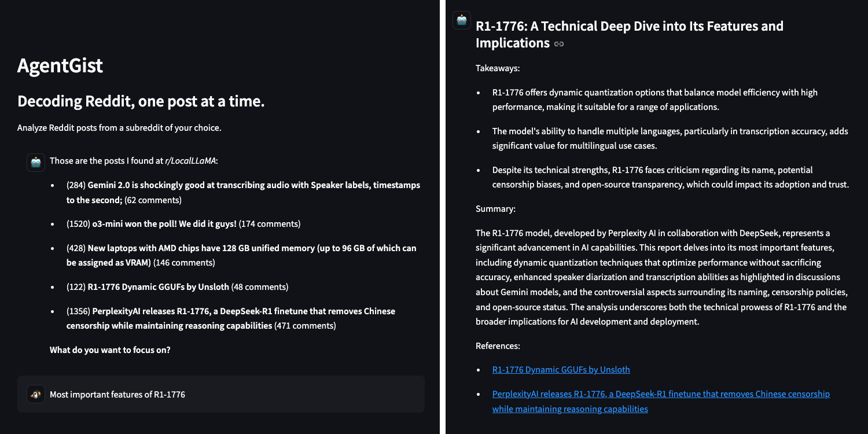Click the 'Summary:' section label

495,208
